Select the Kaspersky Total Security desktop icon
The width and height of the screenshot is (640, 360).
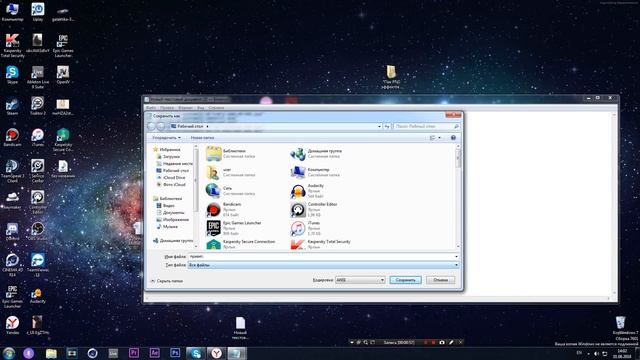[12, 45]
